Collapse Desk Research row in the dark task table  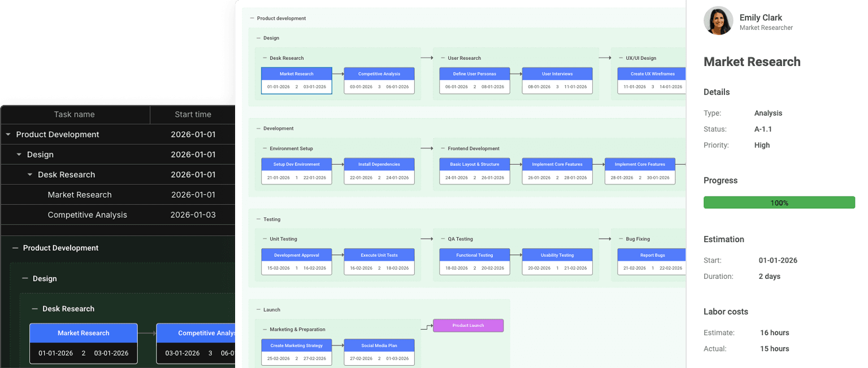point(30,175)
